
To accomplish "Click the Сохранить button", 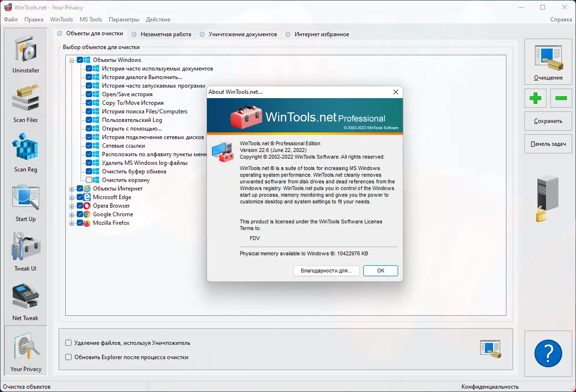I will (x=548, y=121).
